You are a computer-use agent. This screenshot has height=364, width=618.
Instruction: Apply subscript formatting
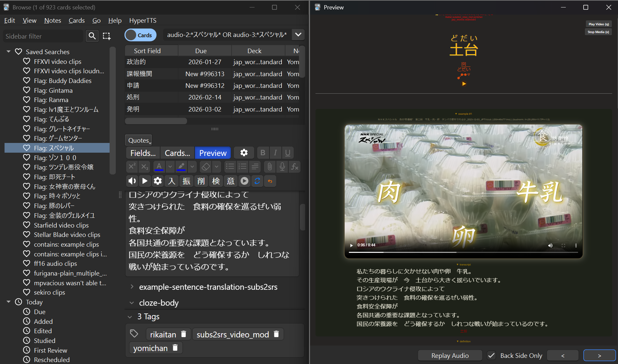point(145,167)
